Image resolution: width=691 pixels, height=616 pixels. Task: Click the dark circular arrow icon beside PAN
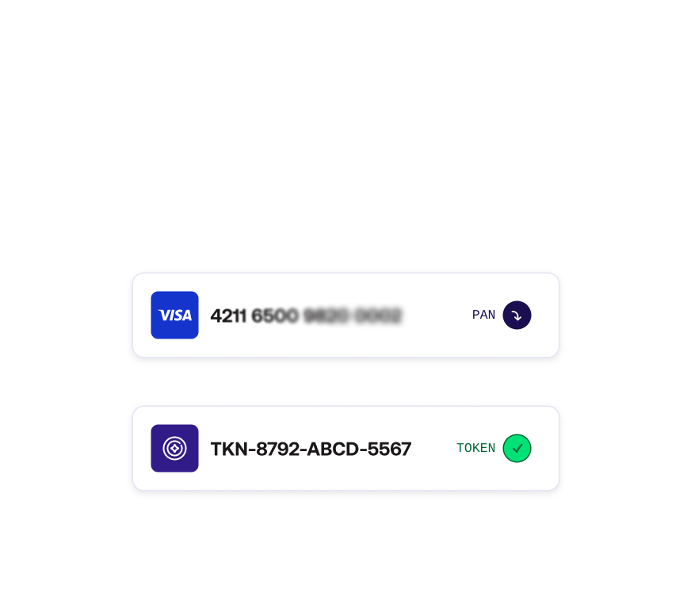pos(517,315)
